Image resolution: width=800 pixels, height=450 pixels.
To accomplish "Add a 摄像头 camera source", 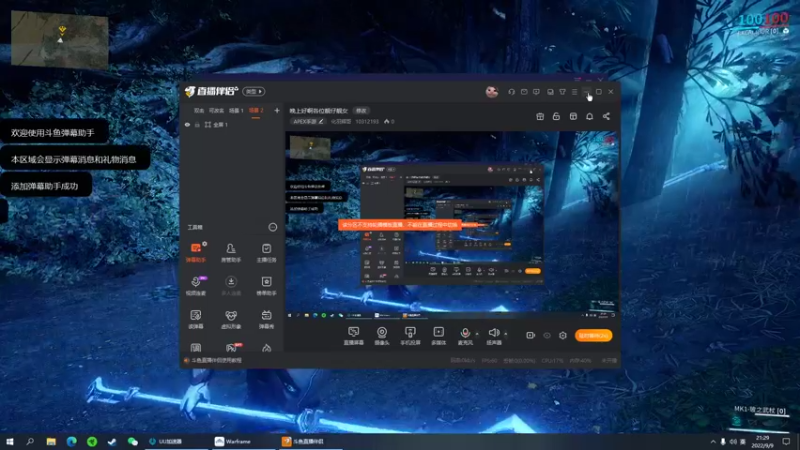I will [x=382, y=336].
